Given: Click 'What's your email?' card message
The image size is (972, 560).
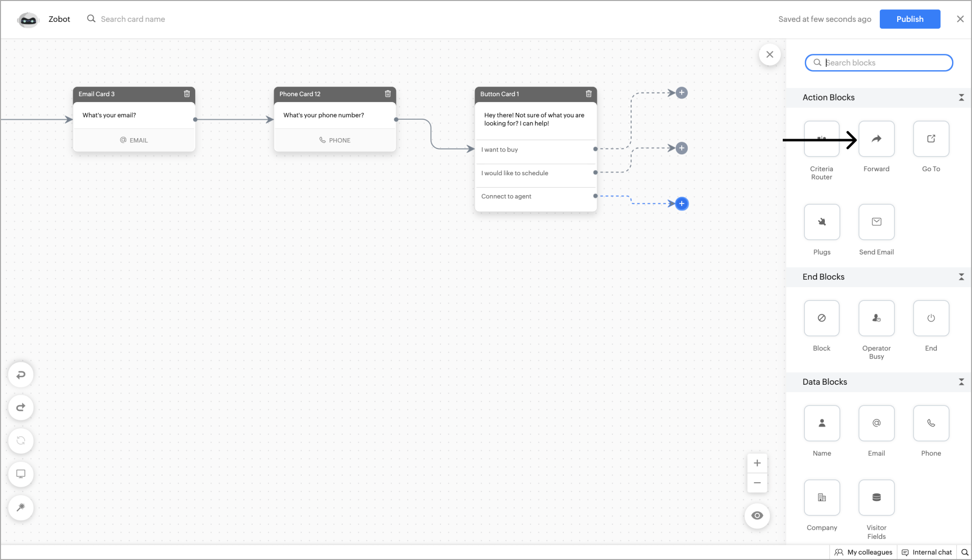Looking at the screenshot, I should tap(109, 115).
